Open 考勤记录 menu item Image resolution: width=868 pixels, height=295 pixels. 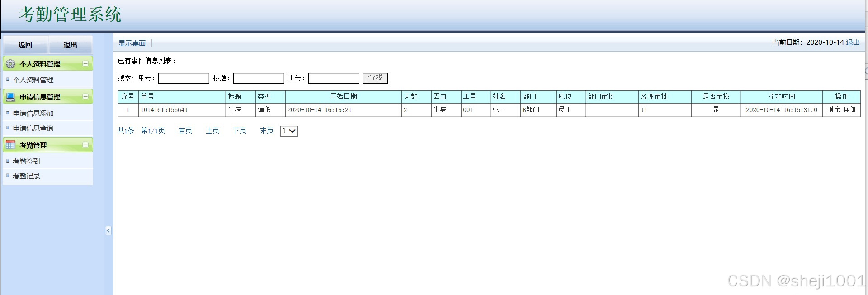[26, 176]
